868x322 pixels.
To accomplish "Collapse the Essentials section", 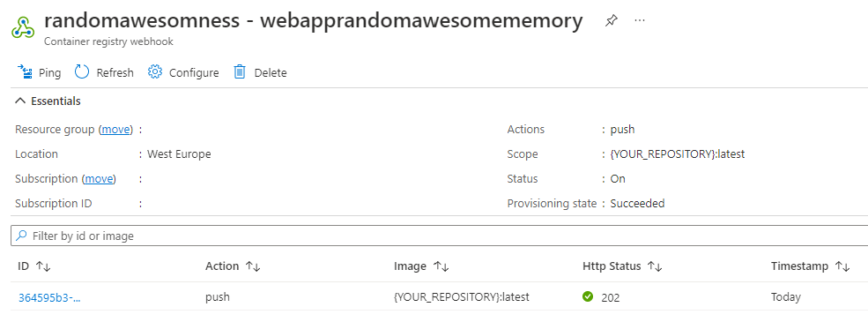I will (20, 101).
